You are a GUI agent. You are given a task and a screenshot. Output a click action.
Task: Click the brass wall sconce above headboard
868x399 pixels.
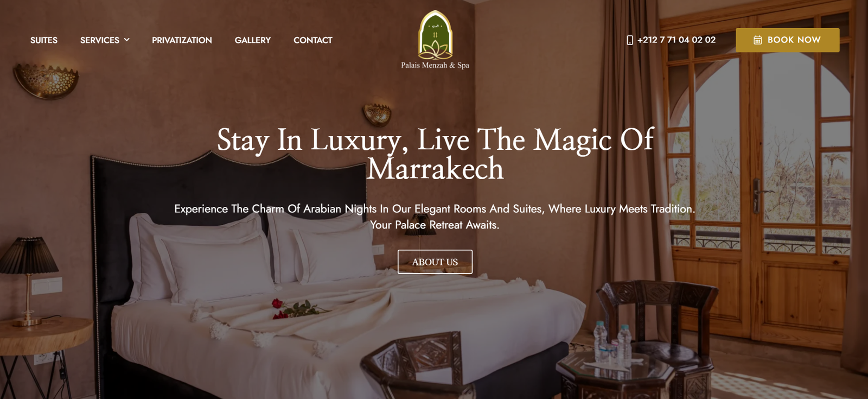pyautogui.click(x=377, y=113)
